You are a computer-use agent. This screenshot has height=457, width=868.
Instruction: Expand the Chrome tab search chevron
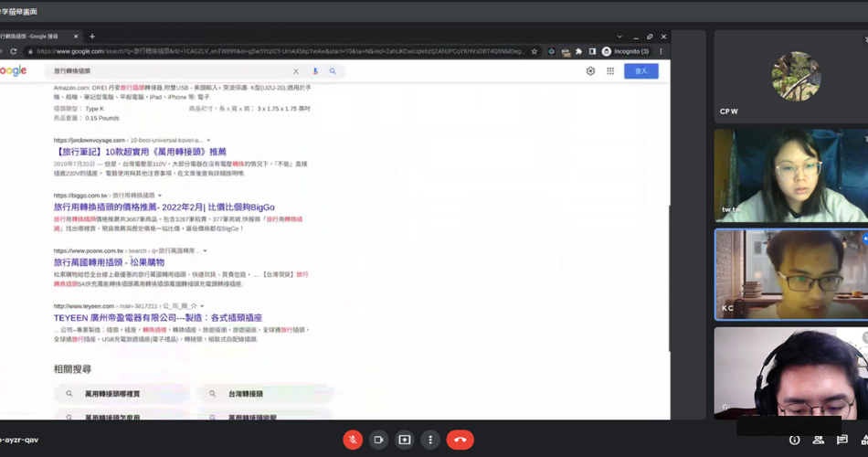[619, 37]
